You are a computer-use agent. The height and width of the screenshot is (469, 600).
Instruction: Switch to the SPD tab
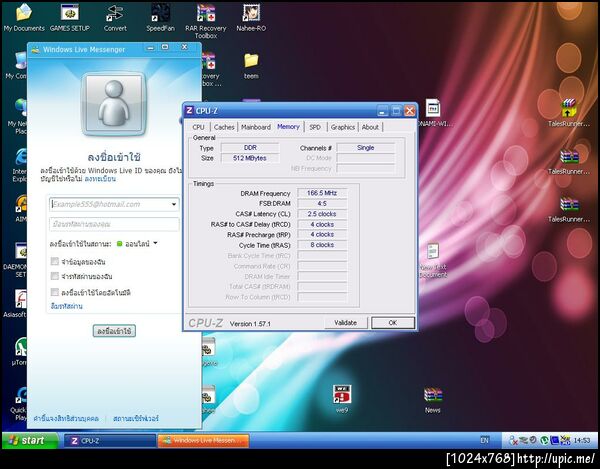(x=315, y=127)
